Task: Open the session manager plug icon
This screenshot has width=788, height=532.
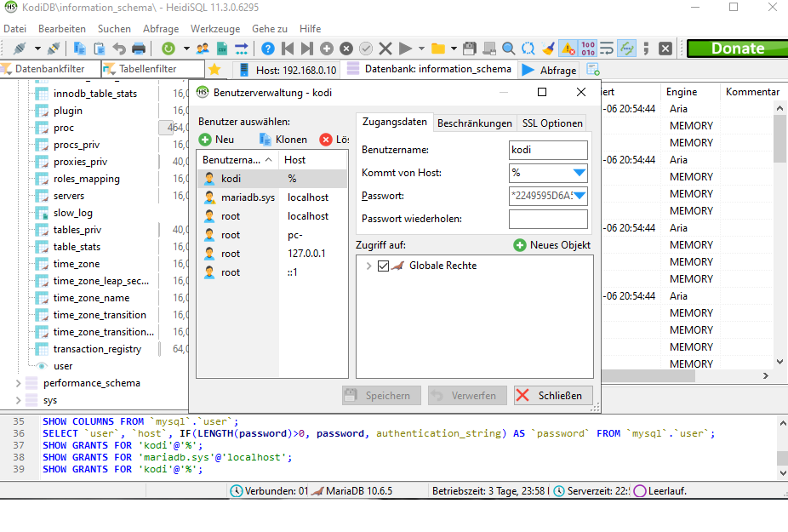Action: pos(20,49)
